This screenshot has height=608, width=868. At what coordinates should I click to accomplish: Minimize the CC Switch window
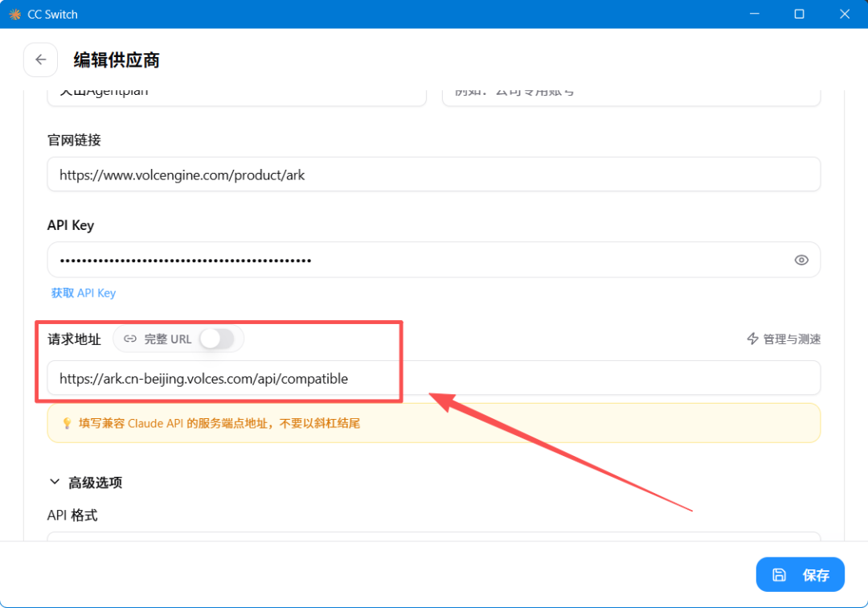click(755, 14)
